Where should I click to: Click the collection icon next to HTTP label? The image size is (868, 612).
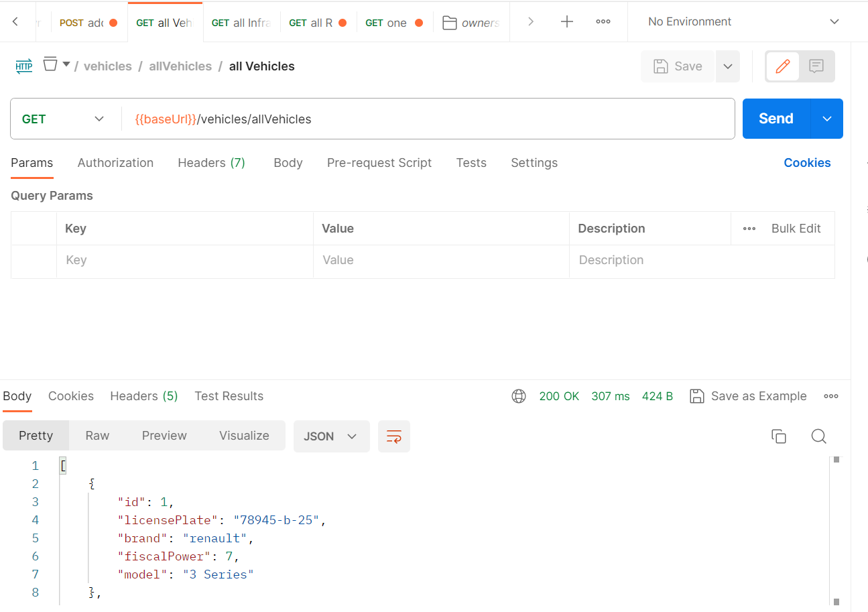coord(50,64)
